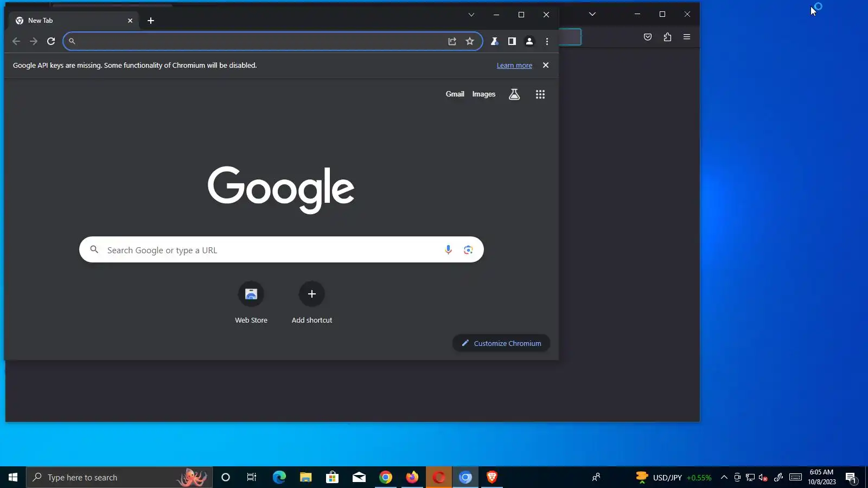Close the New Tab tab
Image resolution: width=868 pixels, height=488 pixels.
point(130,21)
